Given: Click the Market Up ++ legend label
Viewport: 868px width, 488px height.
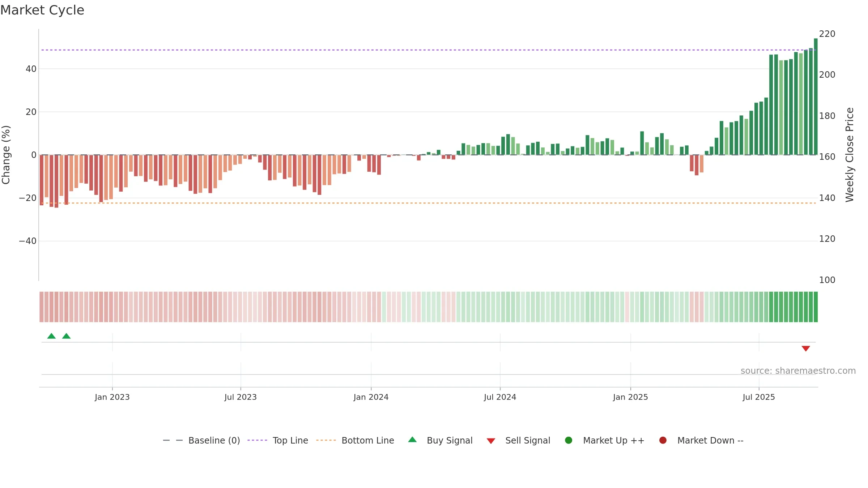Looking at the screenshot, I should (x=614, y=441).
